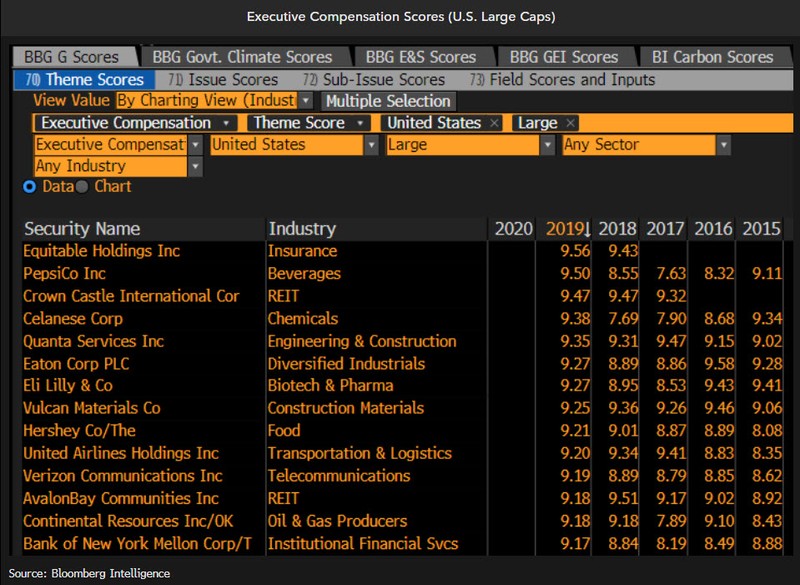
Task: Open Equitable Holdings Inc security
Action: [102, 251]
